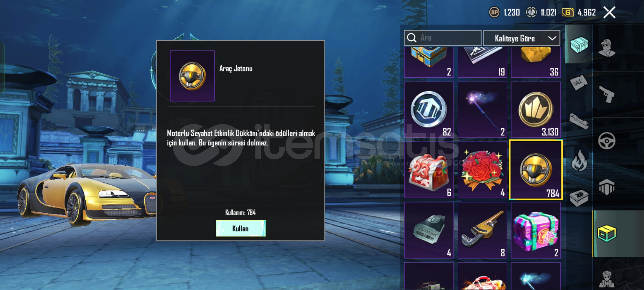This screenshot has height=290, width=644.
Task: Click the Ara search field
Action: click(443, 38)
